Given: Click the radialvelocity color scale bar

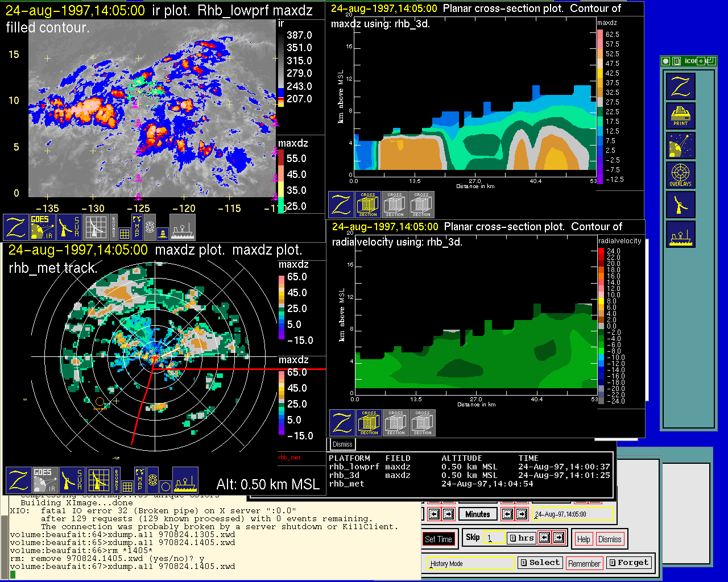Looking at the screenshot, I should click(601, 326).
